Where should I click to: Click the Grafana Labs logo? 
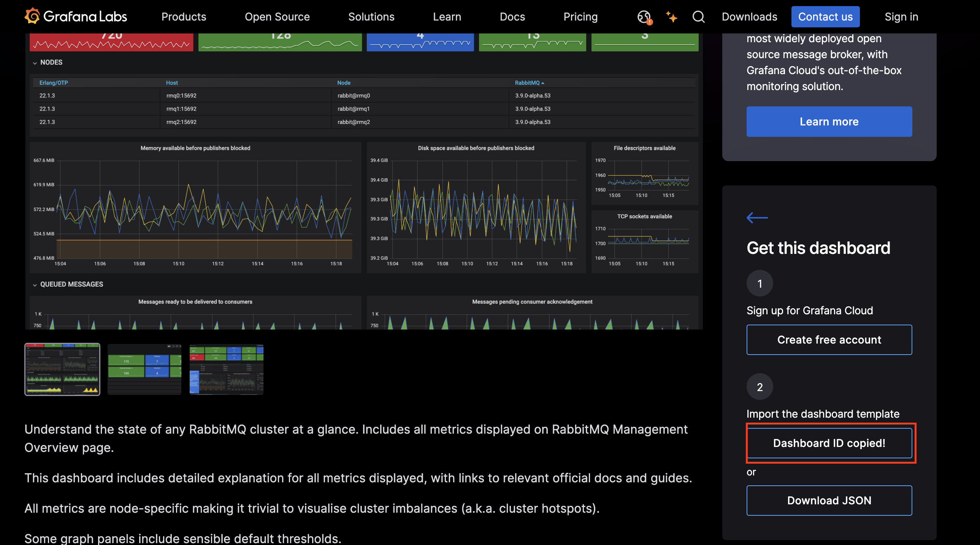click(76, 16)
